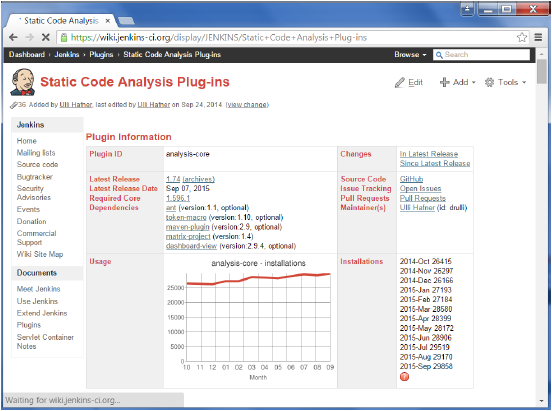552x411 pixels.
Task: Click the browser address bar
Action: 292,37
